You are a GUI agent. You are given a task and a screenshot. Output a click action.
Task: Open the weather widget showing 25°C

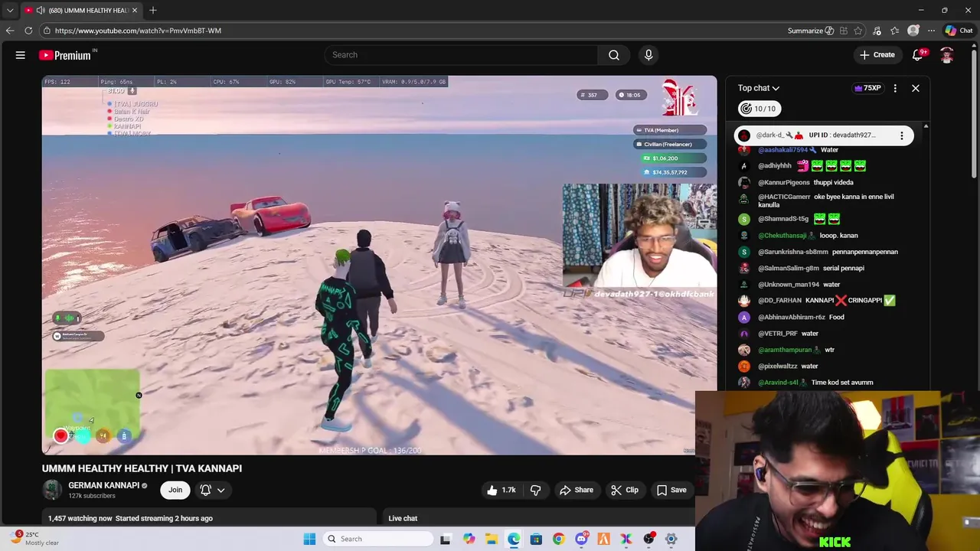tap(34, 539)
